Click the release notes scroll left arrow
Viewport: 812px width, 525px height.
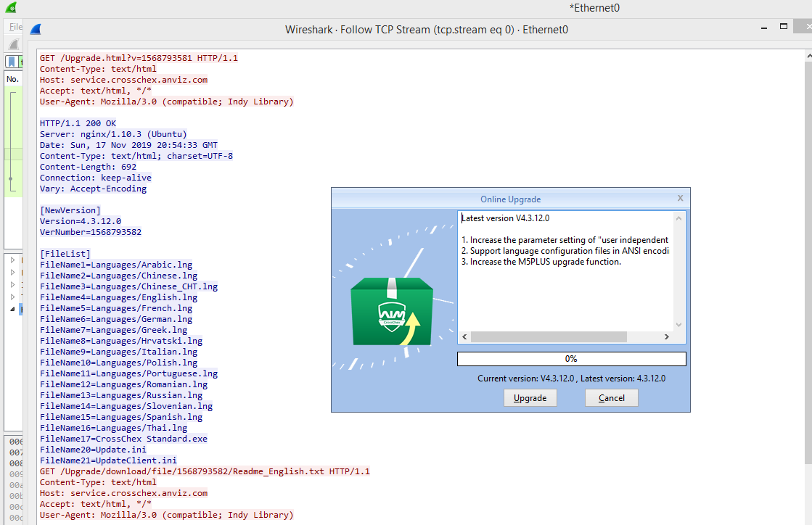coord(464,336)
